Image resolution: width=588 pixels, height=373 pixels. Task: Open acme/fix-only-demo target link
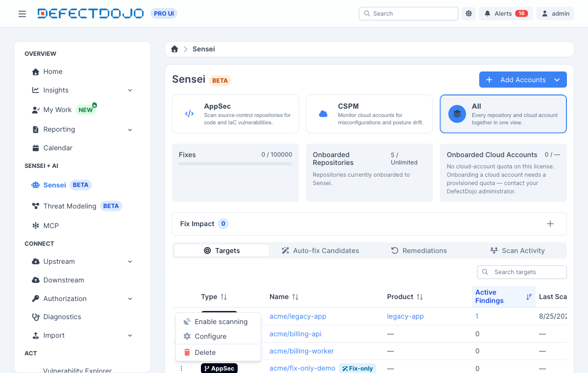[x=302, y=368]
